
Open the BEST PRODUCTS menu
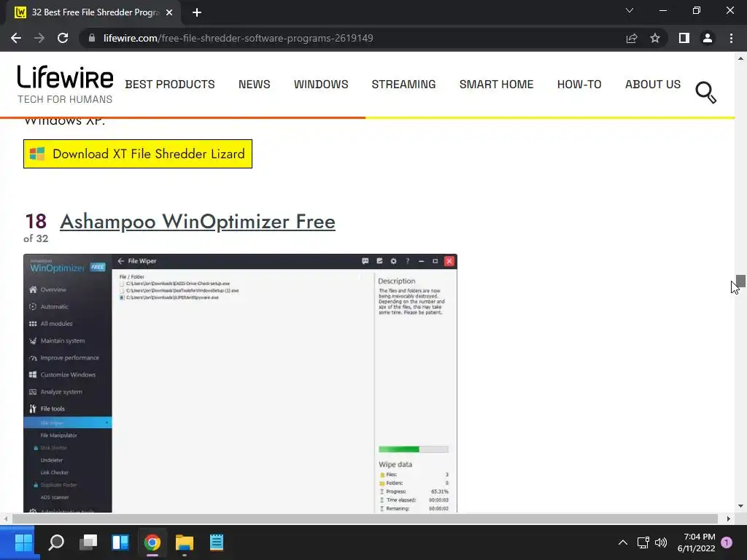point(170,85)
